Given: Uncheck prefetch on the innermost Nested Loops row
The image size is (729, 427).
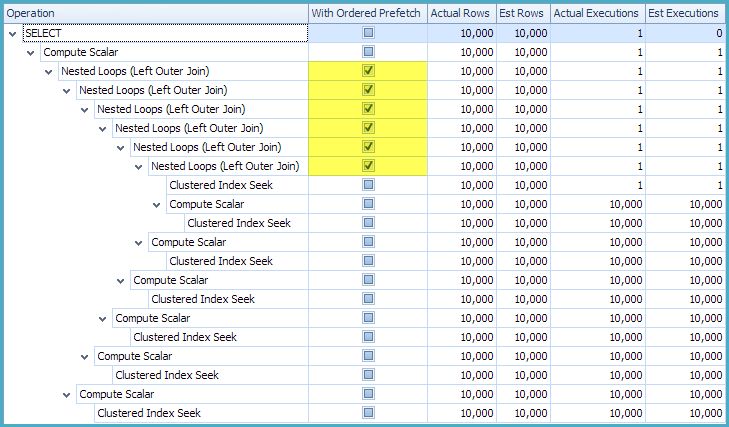Looking at the screenshot, I should [x=368, y=166].
